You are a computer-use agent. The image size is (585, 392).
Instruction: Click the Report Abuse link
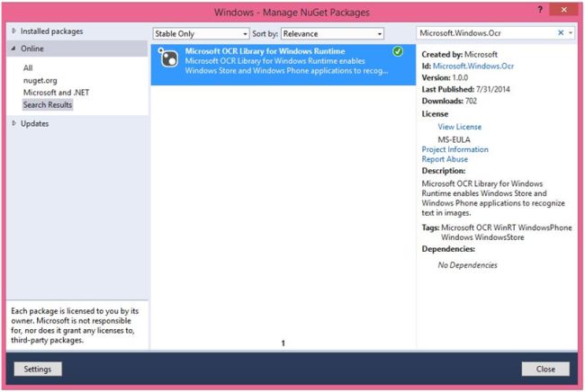(x=445, y=159)
